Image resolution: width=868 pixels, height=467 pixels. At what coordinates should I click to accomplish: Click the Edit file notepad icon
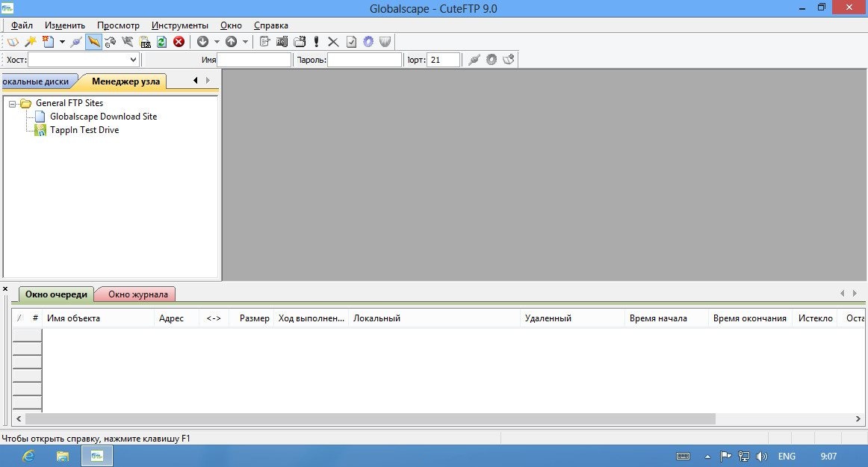(264, 42)
